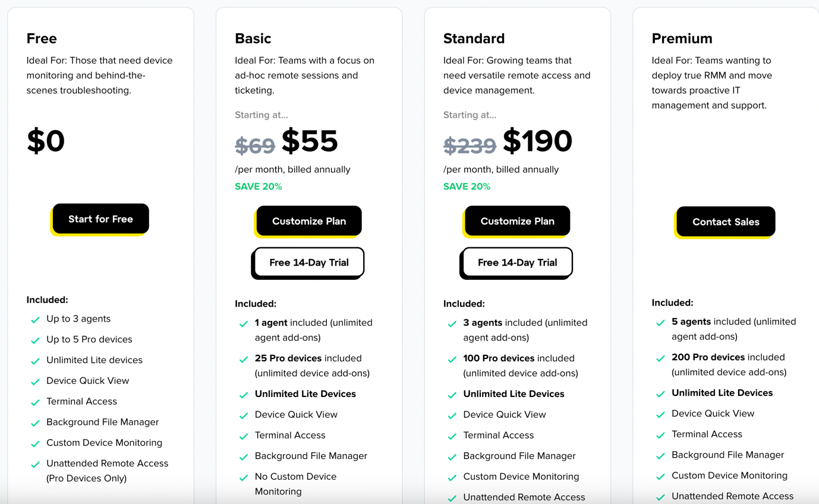Click the crossed-out $239 Standard price

pyautogui.click(x=470, y=144)
